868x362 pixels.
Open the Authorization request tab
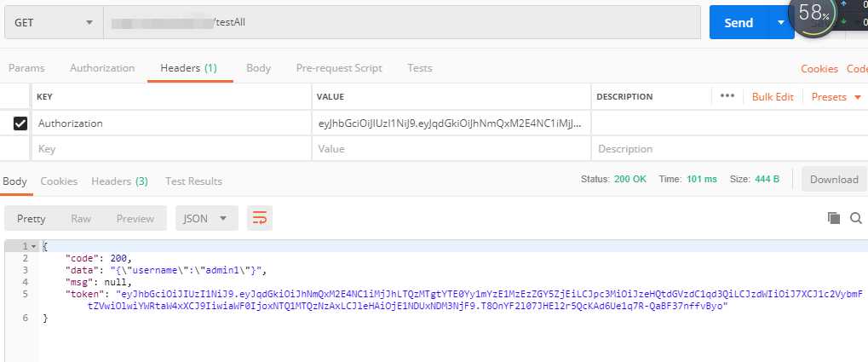[x=102, y=68]
